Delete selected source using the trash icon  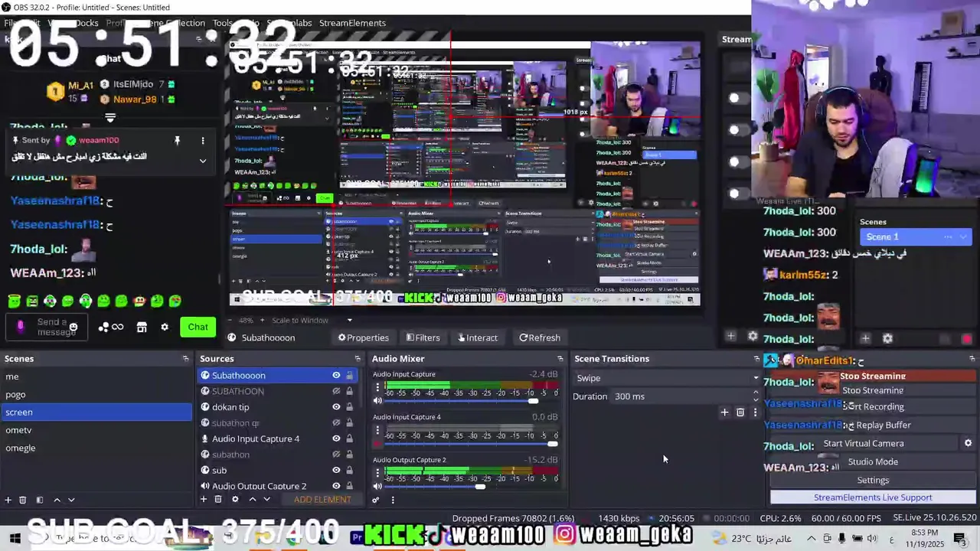click(218, 500)
